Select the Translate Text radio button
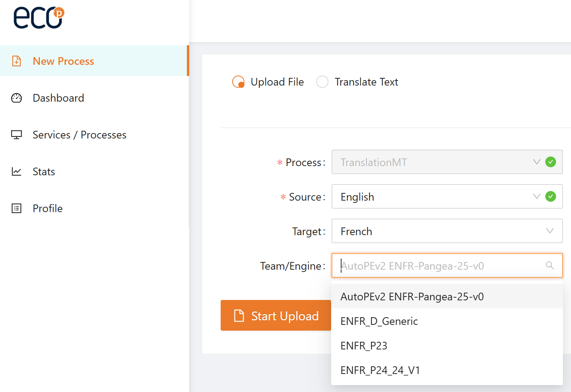This screenshot has height=392, width=571. click(x=322, y=82)
